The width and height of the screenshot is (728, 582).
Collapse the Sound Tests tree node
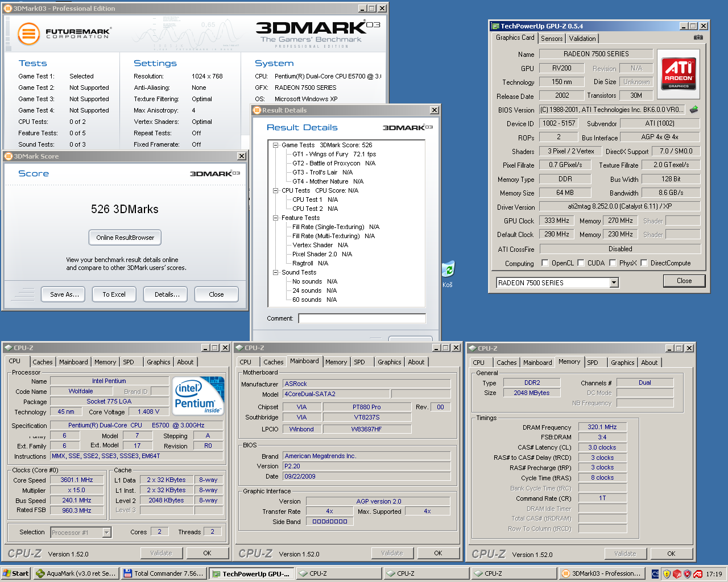(275, 272)
